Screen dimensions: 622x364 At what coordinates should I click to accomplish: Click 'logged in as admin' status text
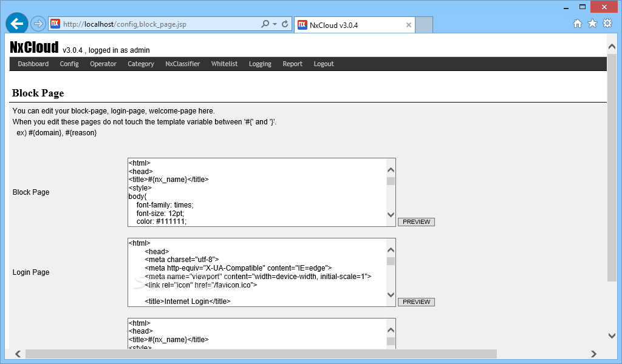(119, 50)
